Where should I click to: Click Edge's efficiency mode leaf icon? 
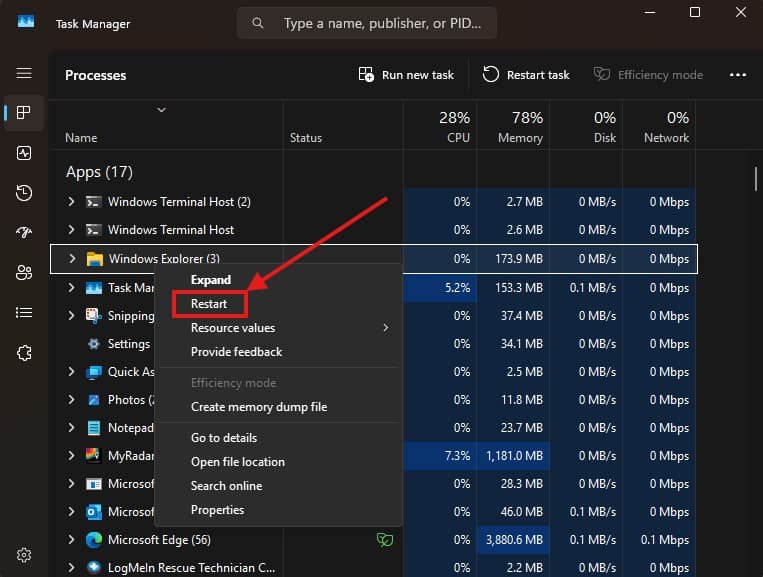click(384, 540)
